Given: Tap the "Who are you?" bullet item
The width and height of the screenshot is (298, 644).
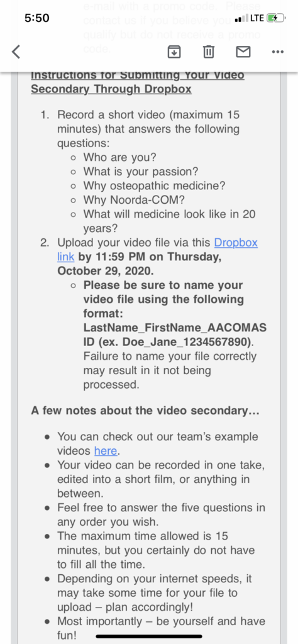Looking at the screenshot, I should pyautogui.click(x=120, y=157).
